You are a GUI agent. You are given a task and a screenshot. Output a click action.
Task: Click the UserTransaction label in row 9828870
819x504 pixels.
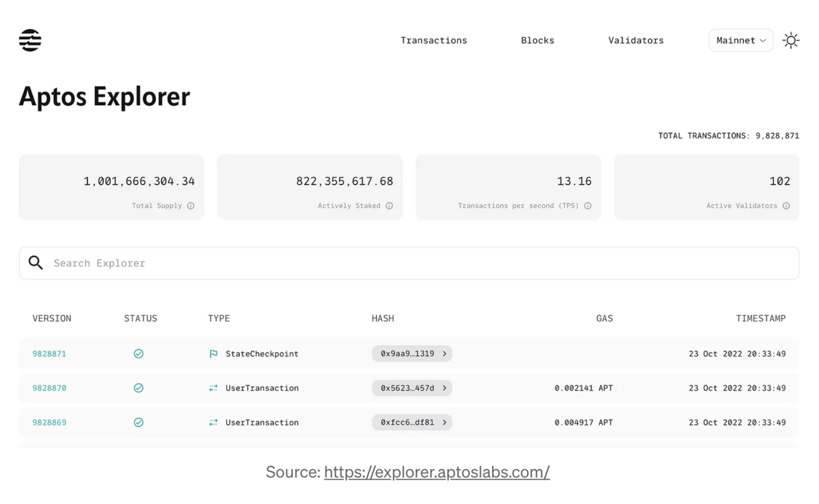click(262, 388)
